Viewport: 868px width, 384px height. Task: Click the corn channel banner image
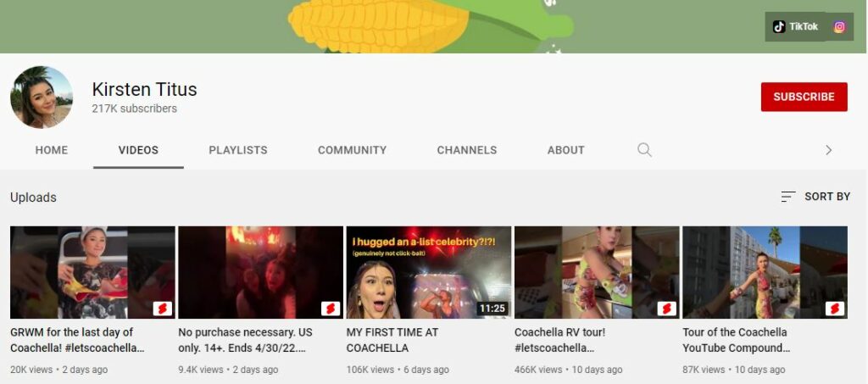[x=433, y=26]
